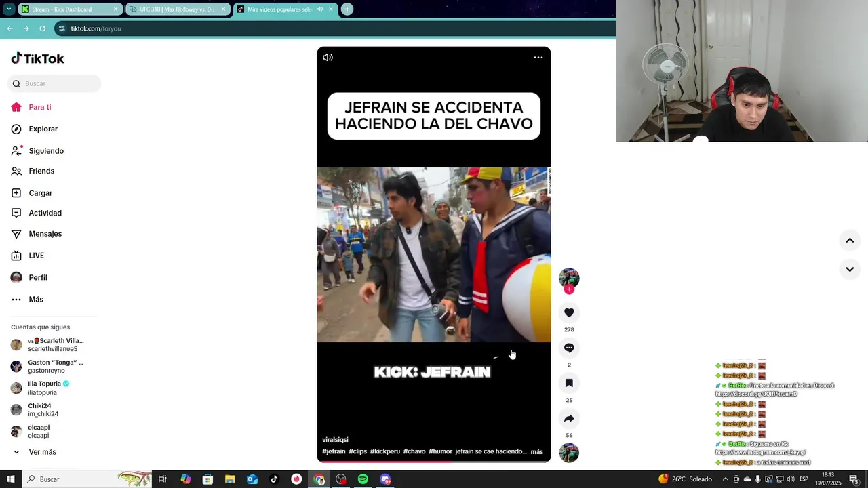Open Chiki24 account

[x=35, y=409]
